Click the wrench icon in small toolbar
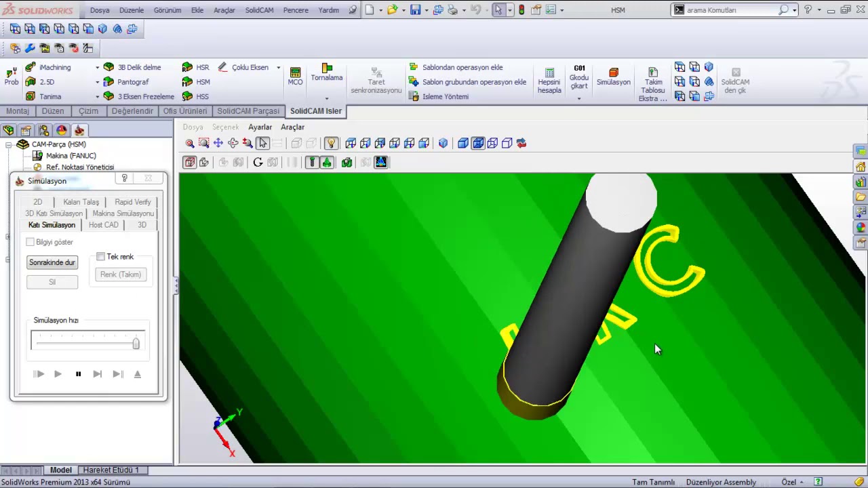Screen dimensions: 868x488 [30, 48]
